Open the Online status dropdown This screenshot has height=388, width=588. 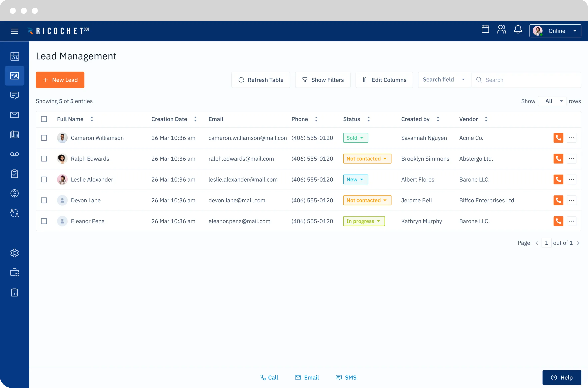[x=555, y=31]
